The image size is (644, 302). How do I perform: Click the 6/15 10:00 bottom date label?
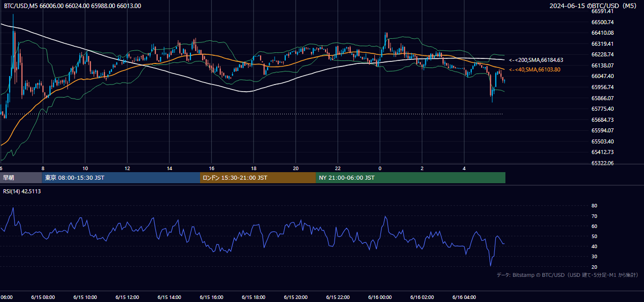(85, 297)
